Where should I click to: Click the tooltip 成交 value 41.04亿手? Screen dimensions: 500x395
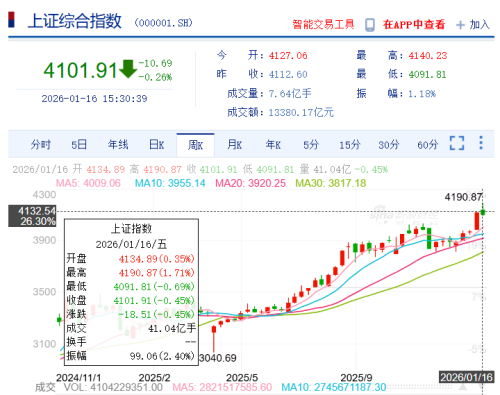coord(172,329)
